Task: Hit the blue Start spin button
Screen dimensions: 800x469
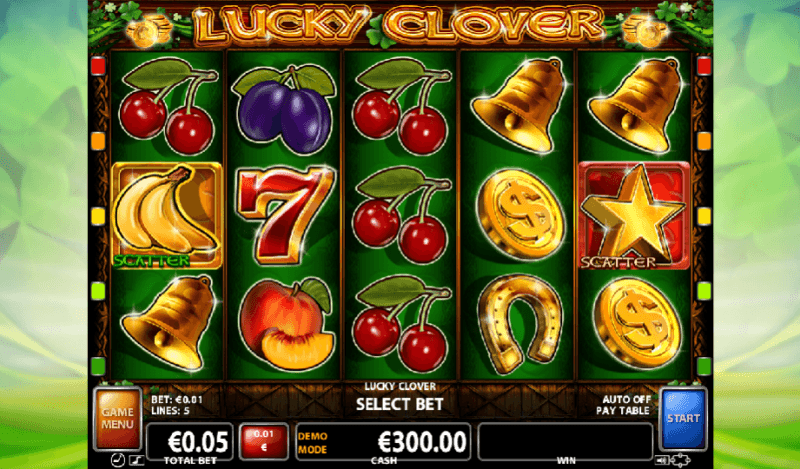Action: pyautogui.click(x=683, y=418)
